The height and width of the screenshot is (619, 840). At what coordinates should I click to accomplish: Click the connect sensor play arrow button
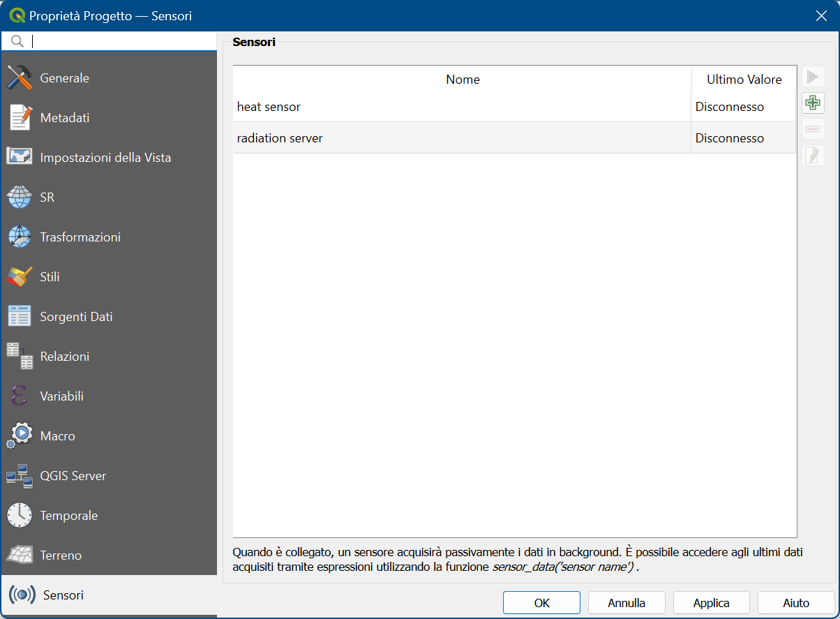click(x=813, y=77)
